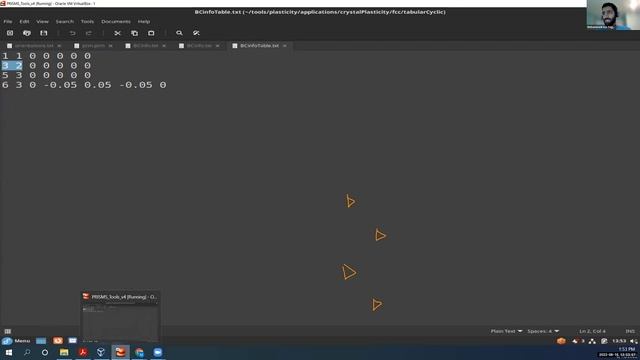Click the guest volume speaker icon
Screen dimensions: 640x360
coord(633,341)
